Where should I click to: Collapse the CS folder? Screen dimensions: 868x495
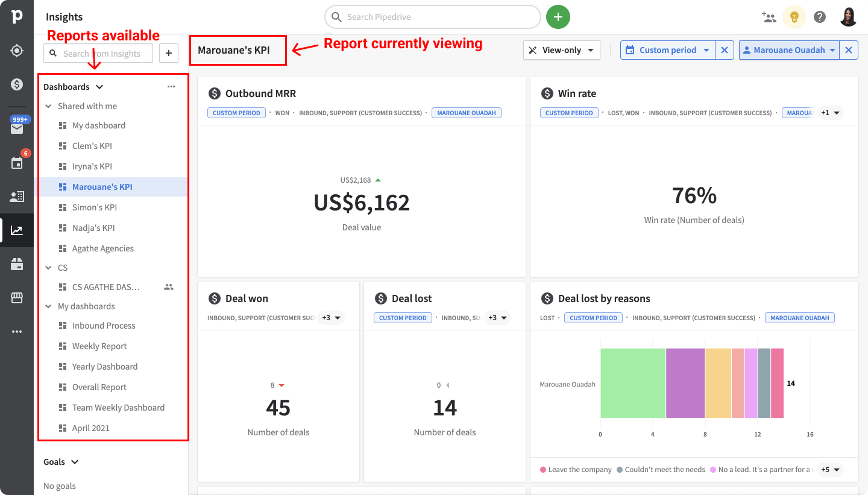pos(48,268)
